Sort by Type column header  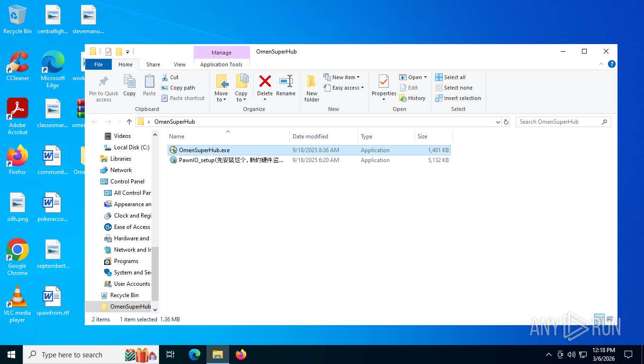[386, 136]
